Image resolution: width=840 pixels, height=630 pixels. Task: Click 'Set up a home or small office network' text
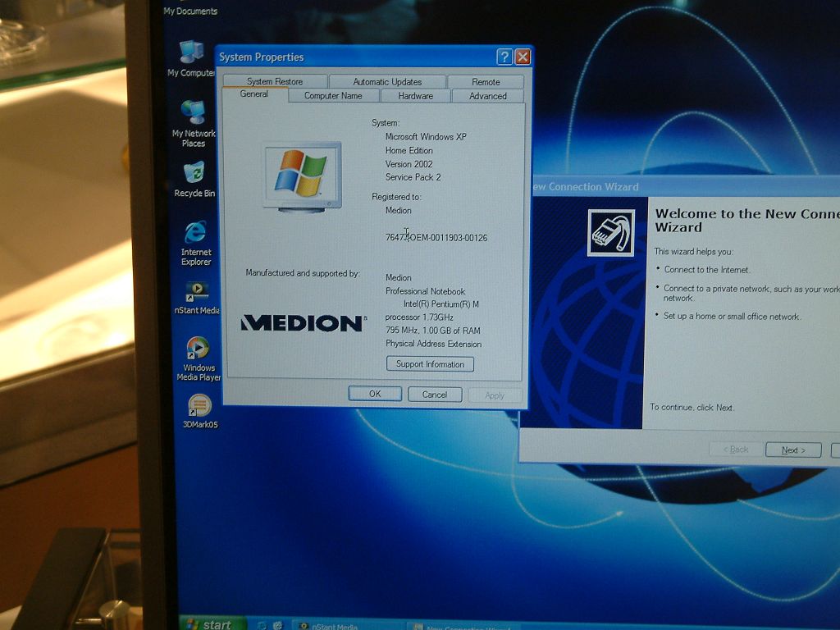732,317
